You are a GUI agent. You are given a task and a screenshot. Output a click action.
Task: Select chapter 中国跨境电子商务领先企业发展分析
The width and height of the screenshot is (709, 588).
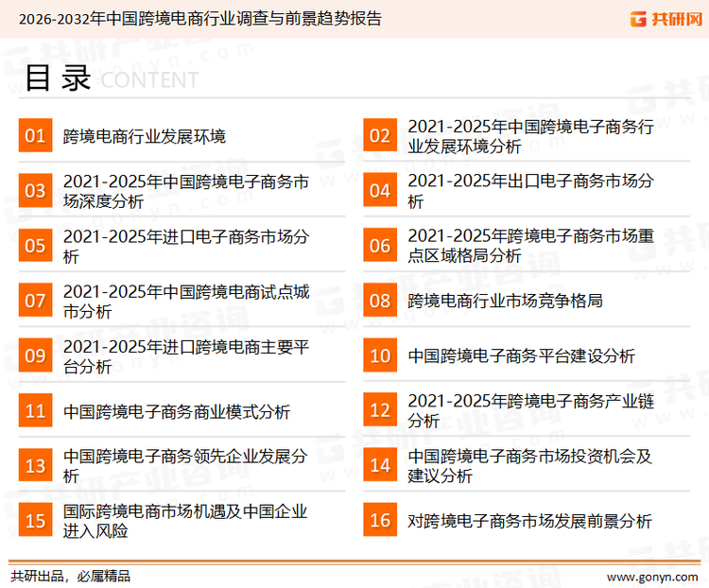(185, 466)
